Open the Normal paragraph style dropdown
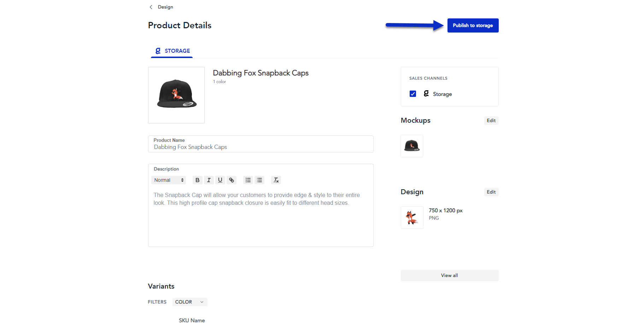This screenshot has width=644, height=324. point(169,180)
